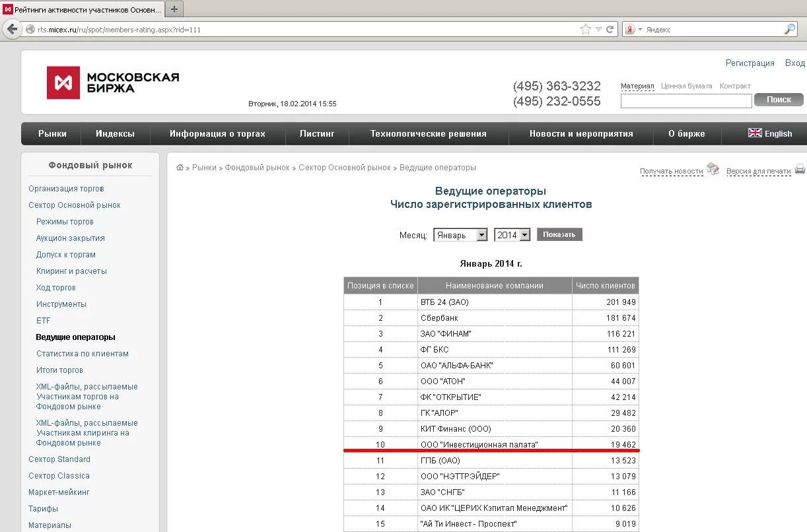Image resolution: width=807 pixels, height=532 pixels.
Task: Click the Версия для печати link
Action: tap(759, 171)
